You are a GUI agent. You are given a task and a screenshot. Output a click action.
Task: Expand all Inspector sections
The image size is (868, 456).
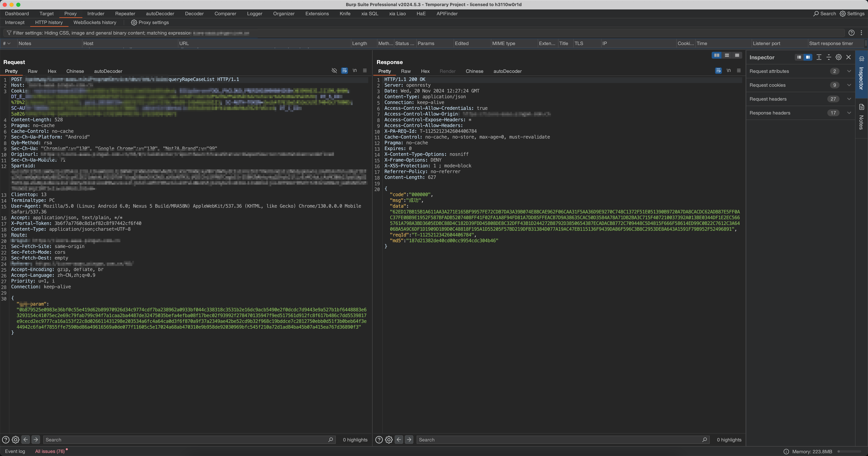tap(819, 57)
